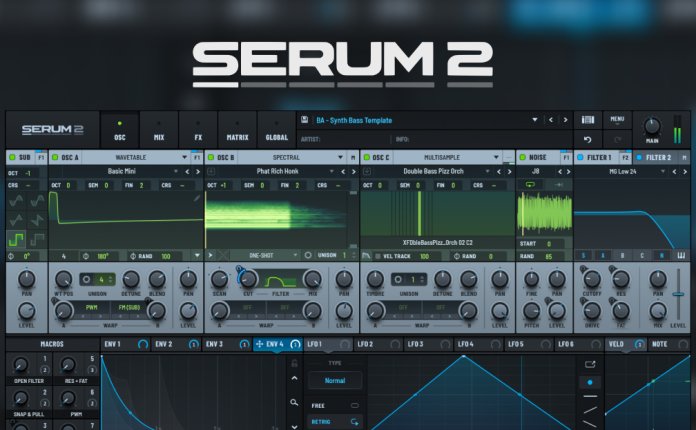Open the Basic Mini wavetable dropdown
This screenshot has width=696, height=430.
click(176, 171)
